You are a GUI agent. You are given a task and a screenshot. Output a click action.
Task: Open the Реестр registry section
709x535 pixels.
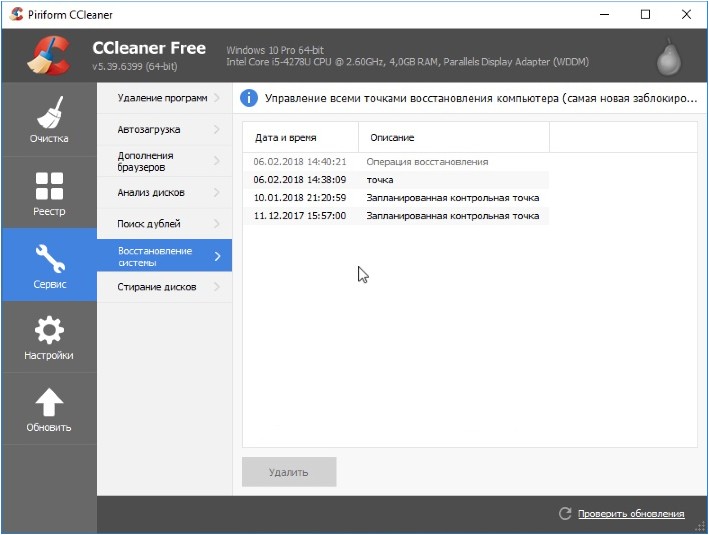tap(49, 193)
